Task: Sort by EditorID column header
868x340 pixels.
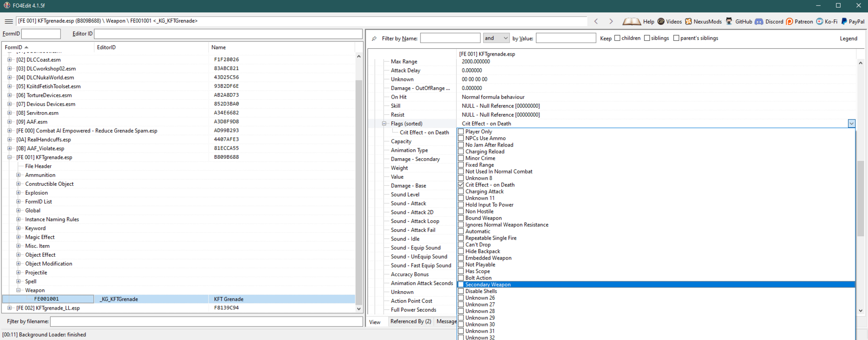Action: (151, 47)
